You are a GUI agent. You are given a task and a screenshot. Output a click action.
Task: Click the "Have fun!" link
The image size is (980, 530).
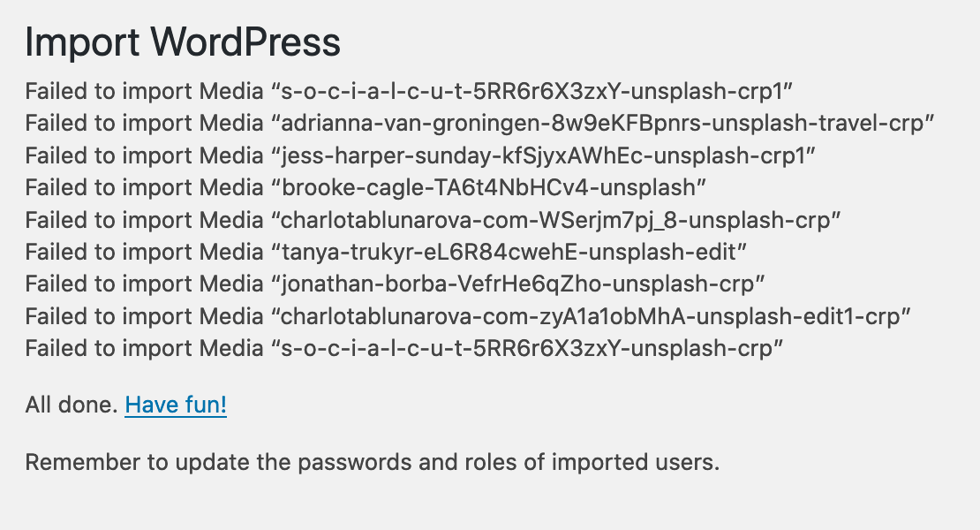click(176, 405)
